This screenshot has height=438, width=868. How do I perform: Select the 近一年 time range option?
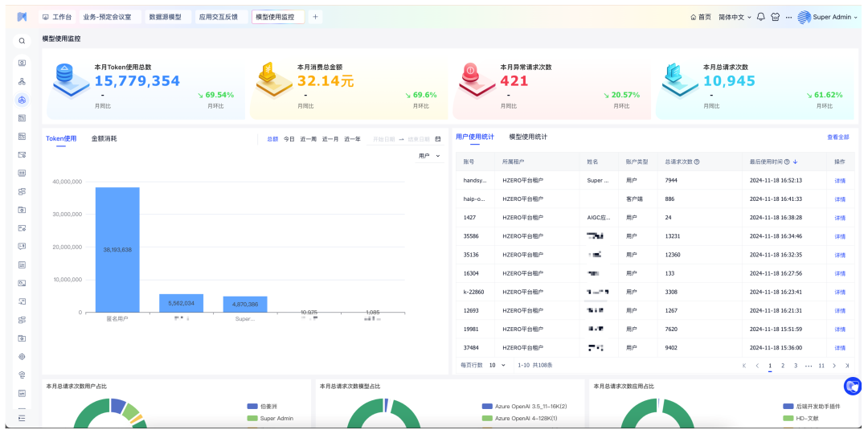click(x=352, y=139)
